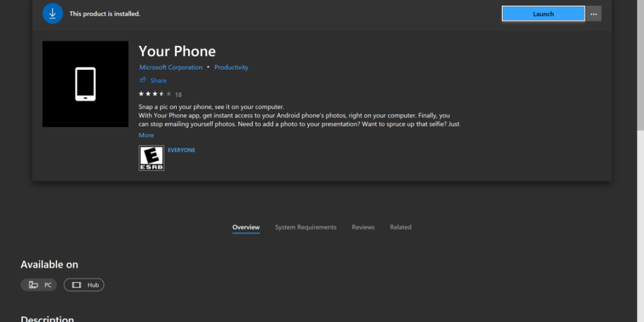Go to the Reviews tab

363,227
